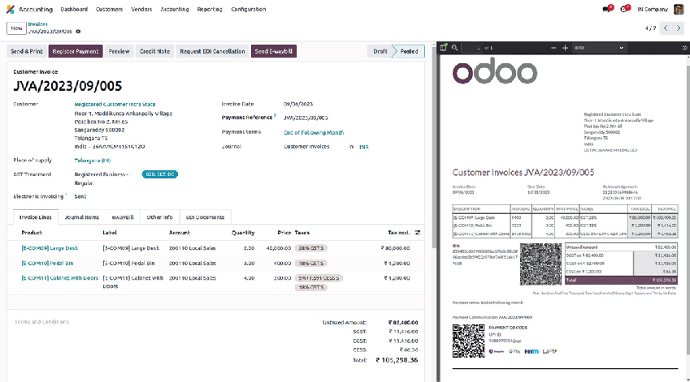Open the Accounting app home icon
690x382 pixels.
click(10, 9)
